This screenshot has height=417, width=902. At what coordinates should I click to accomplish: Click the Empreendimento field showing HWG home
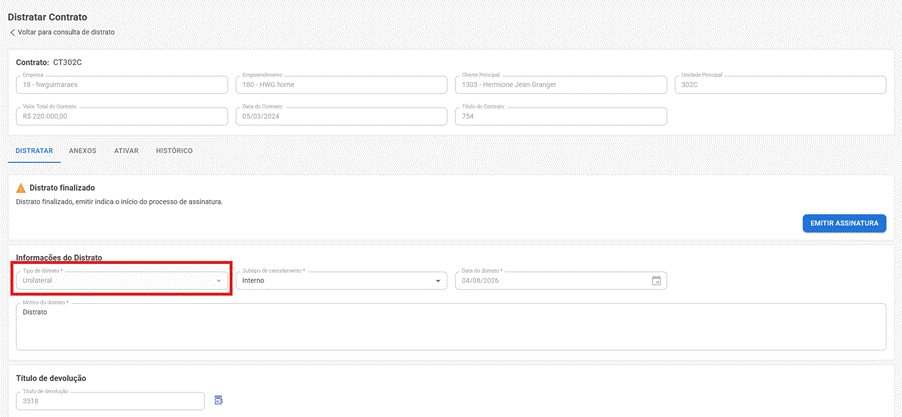tap(341, 85)
